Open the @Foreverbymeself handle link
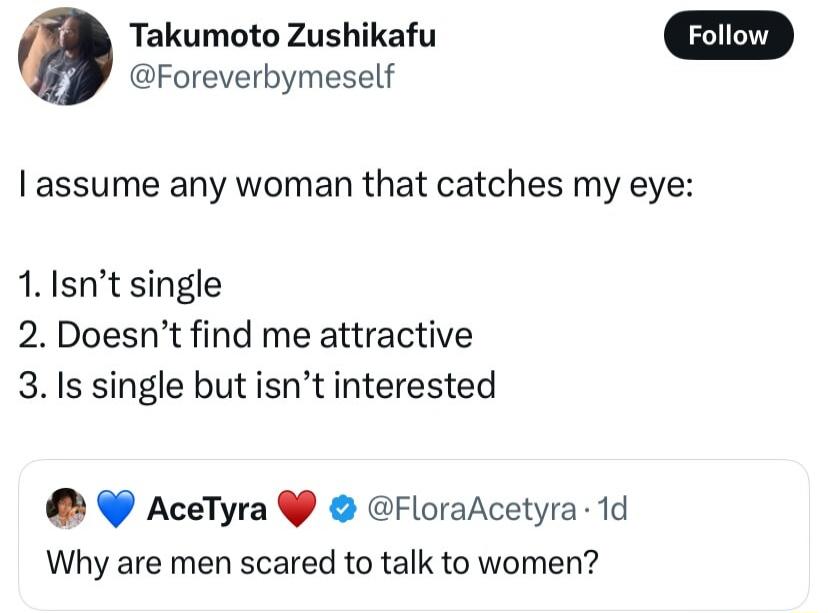The image size is (828, 613). (262, 75)
